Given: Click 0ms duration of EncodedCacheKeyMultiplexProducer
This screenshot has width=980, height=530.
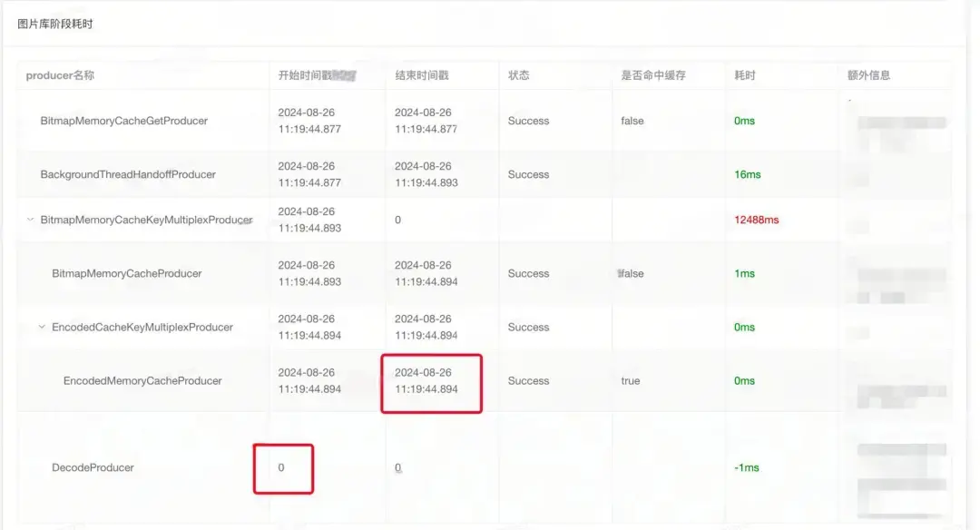Looking at the screenshot, I should pos(744,327).
